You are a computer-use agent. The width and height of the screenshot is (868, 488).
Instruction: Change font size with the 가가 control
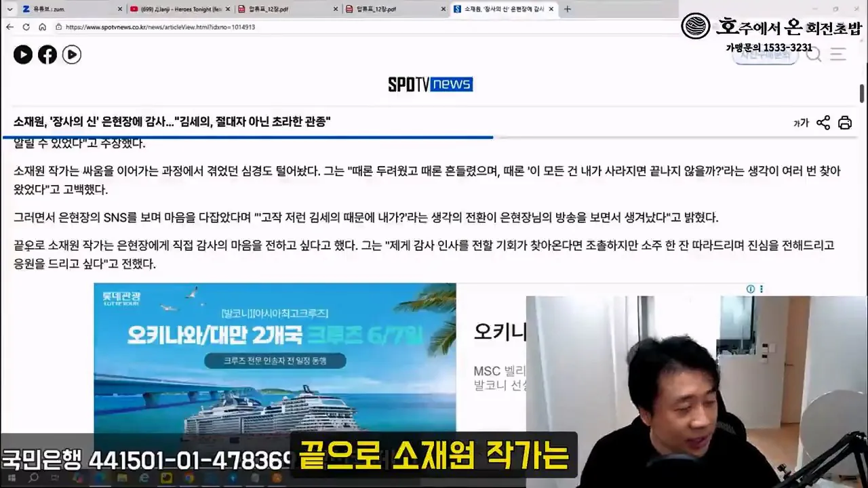coord(801,123)
